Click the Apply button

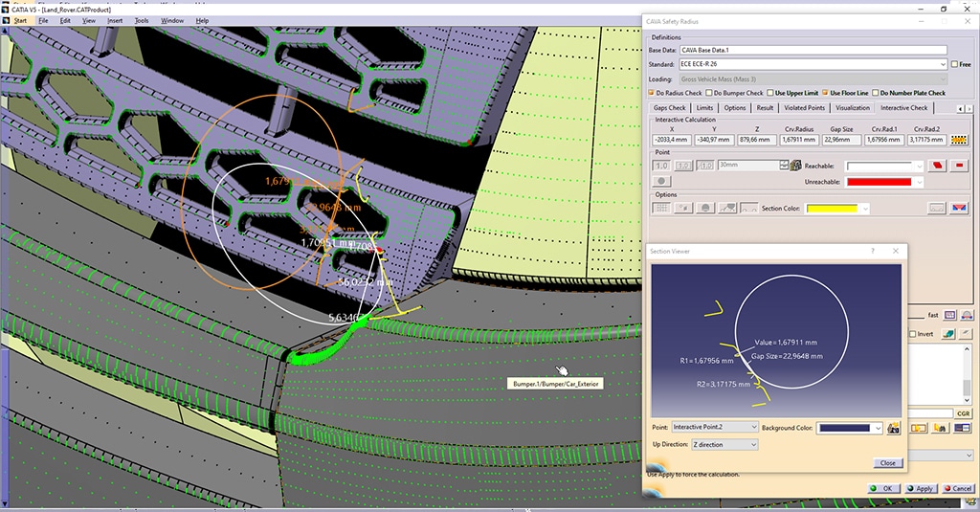pos(921,488)
